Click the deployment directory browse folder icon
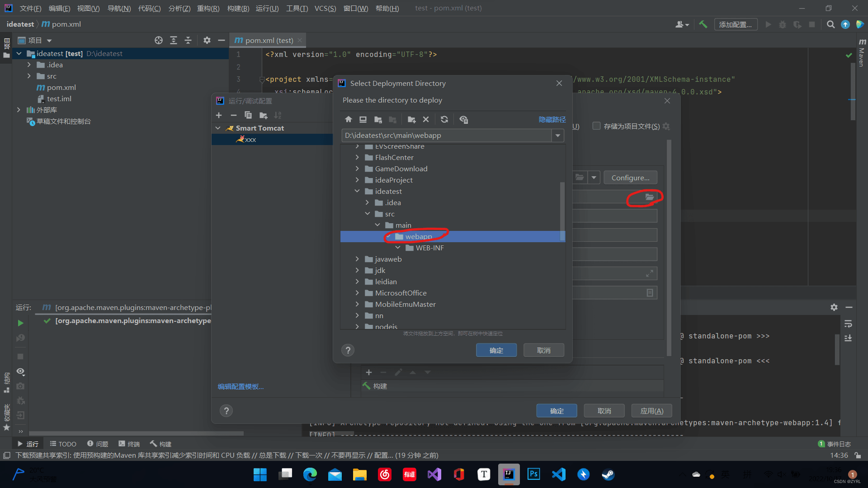The height and width of the screenshot is (488, 868). click(649, 197)
